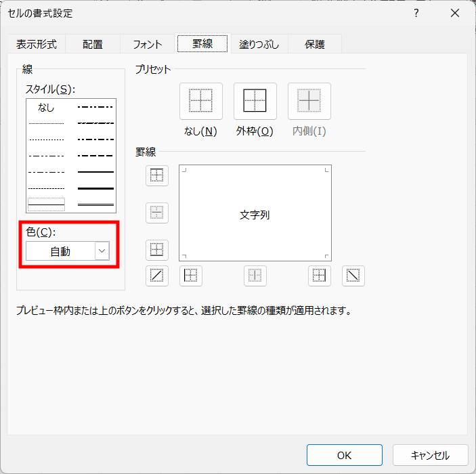Close the セルの書式設定 dialog

(x=455, y=13)
